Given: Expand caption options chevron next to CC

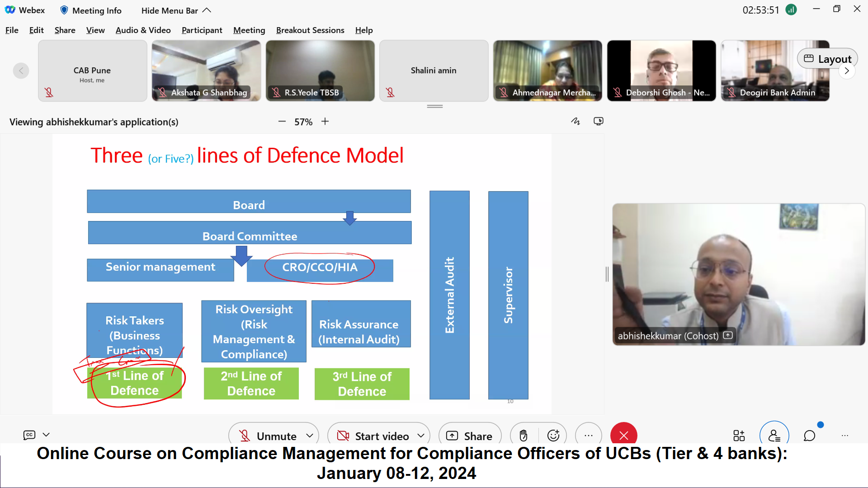Looking at the screenshot, I should point(46,435).
